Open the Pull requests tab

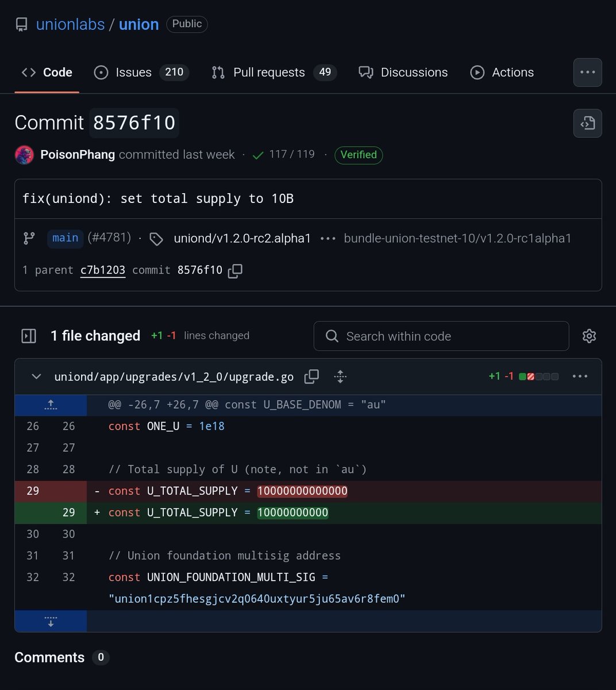tap(275, 72)
